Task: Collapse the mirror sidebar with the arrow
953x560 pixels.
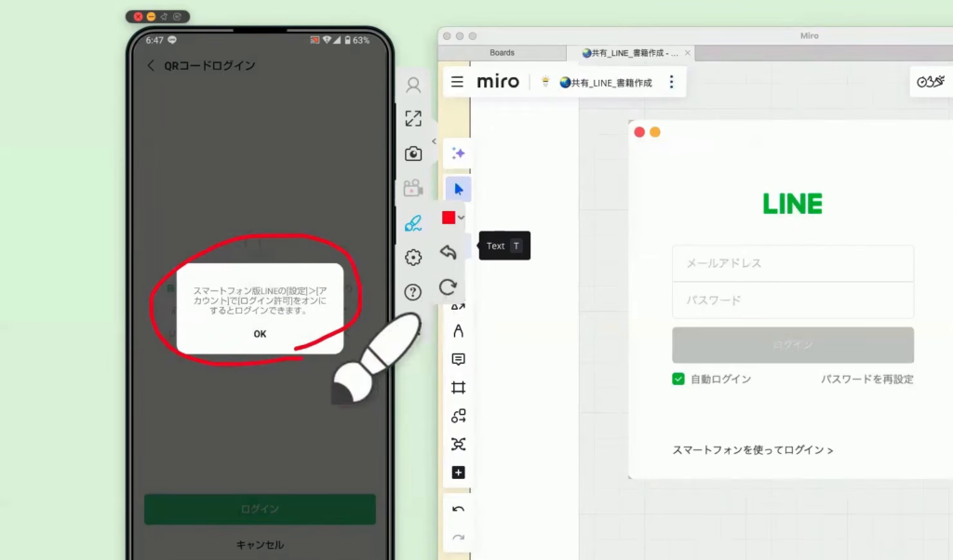Action: click(x=434, y=140)
